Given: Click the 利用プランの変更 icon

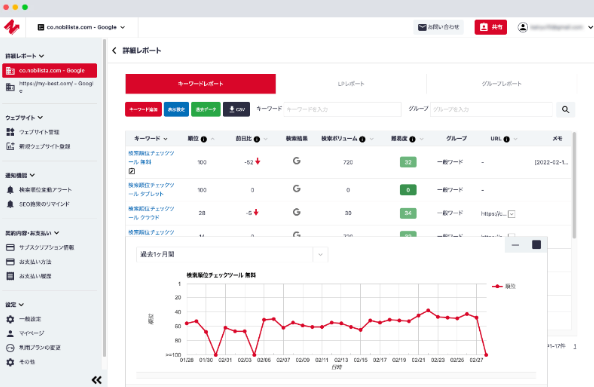Looking at the screenshot, I should [10, 348].
